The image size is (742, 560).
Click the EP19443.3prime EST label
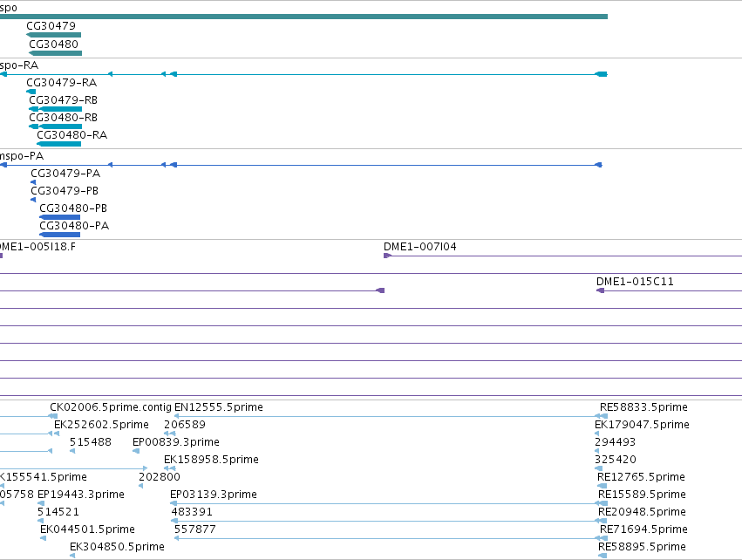click(x=81, y=495)
